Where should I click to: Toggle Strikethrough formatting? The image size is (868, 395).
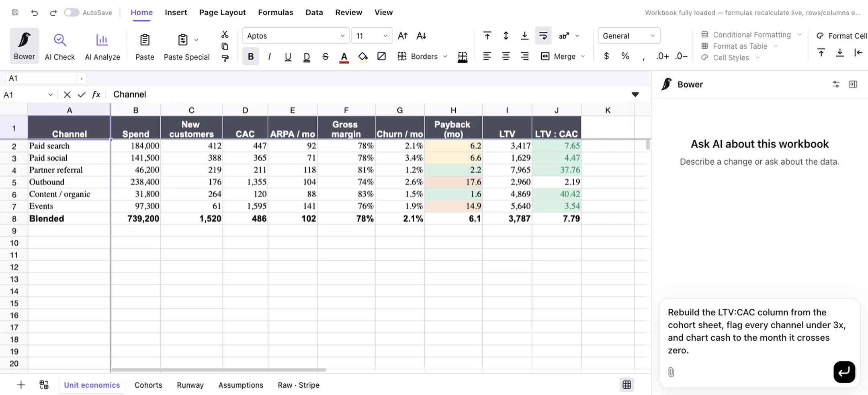[325, 56]
